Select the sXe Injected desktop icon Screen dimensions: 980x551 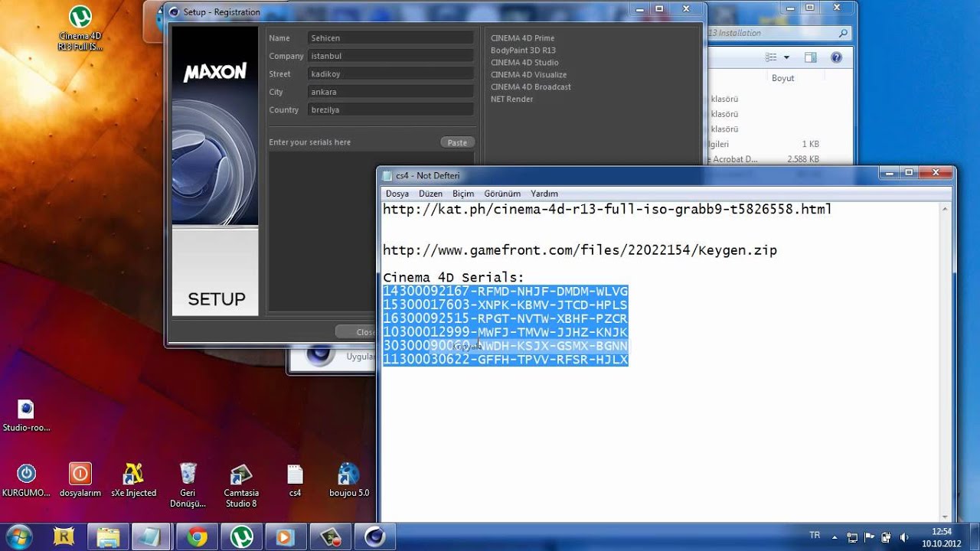click(133, 480)
